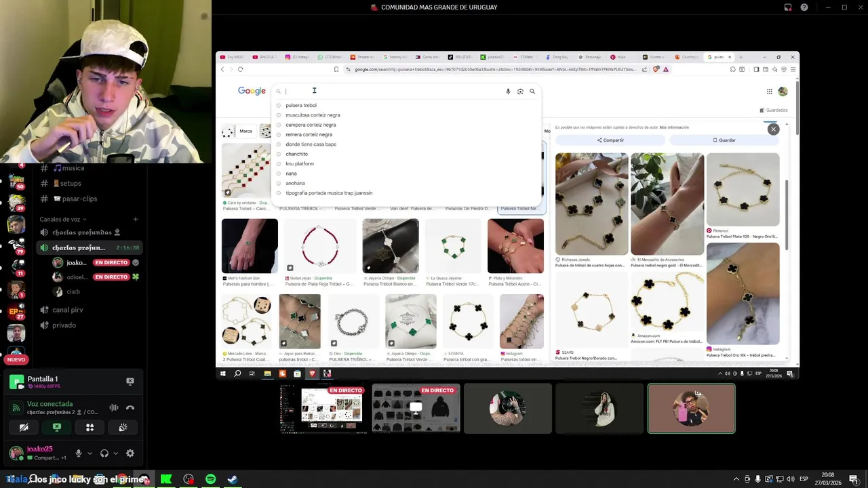This screenshot has width=868, height=488.
Task: Open Guardados saved items link
Action: (774, 110)
